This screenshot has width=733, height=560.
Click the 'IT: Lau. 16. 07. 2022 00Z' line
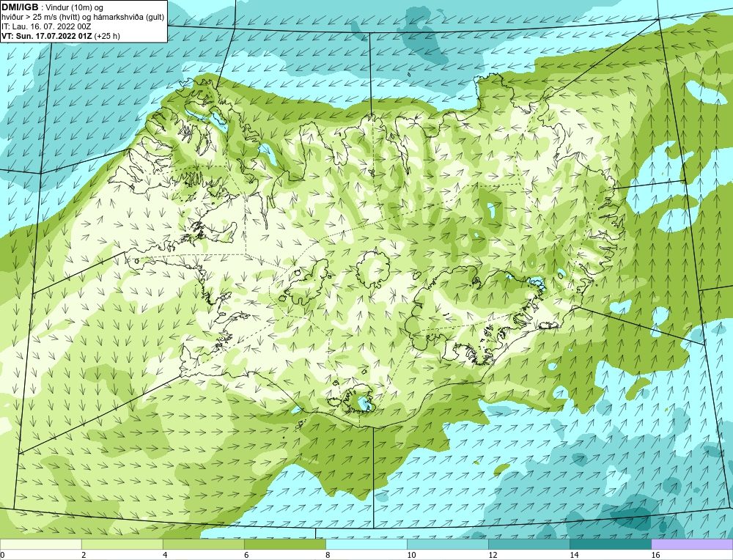pos(46,26)
